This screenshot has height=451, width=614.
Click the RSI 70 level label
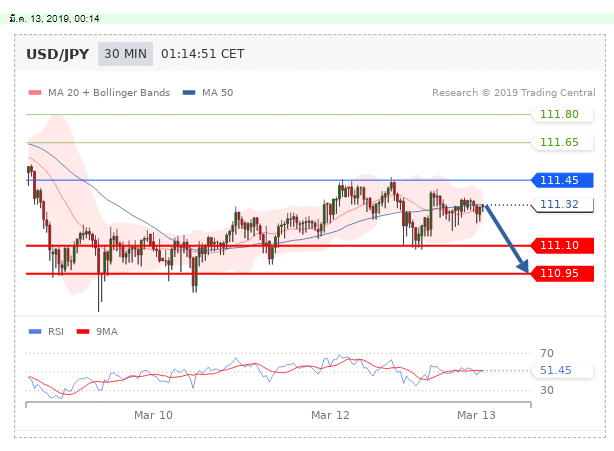(x=547, y=353)
